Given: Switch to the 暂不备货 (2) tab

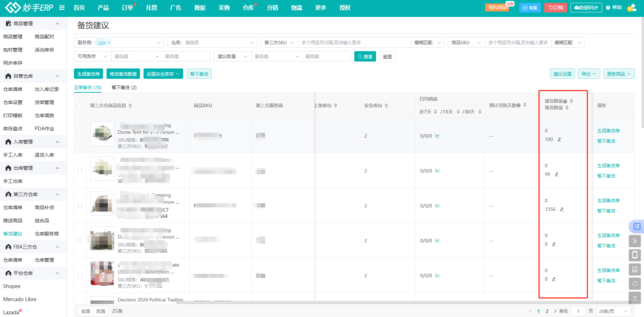Looking at the screenshot, I should point(124,87).
